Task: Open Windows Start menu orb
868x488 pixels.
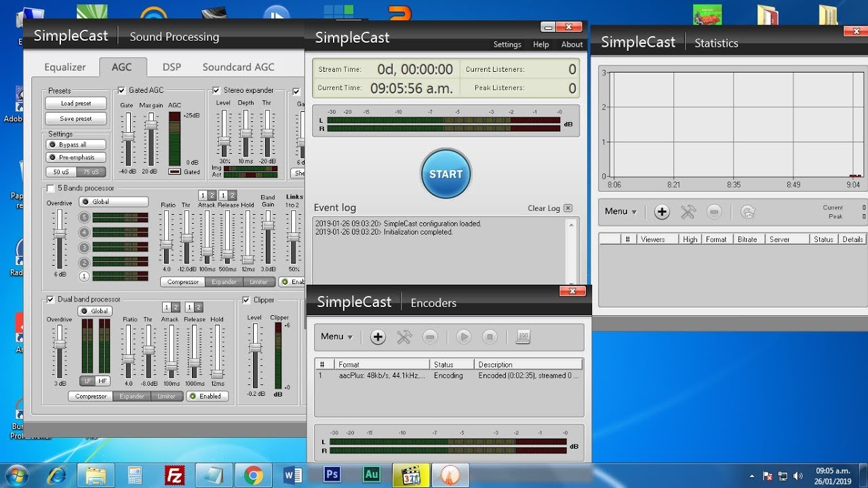Action: coord(15,475)
